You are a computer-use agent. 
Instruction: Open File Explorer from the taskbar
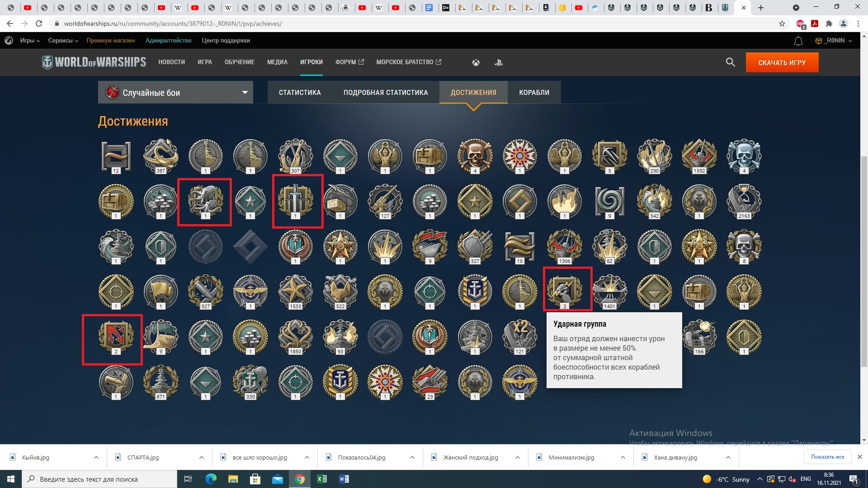point(233,479)
